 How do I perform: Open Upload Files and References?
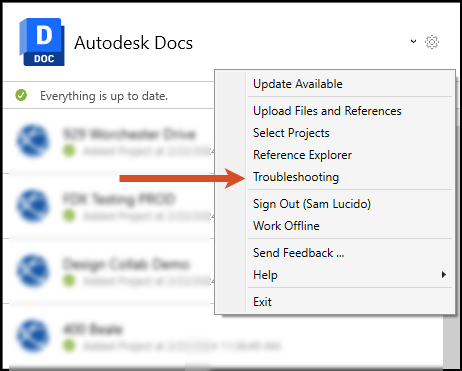point(327,111)
